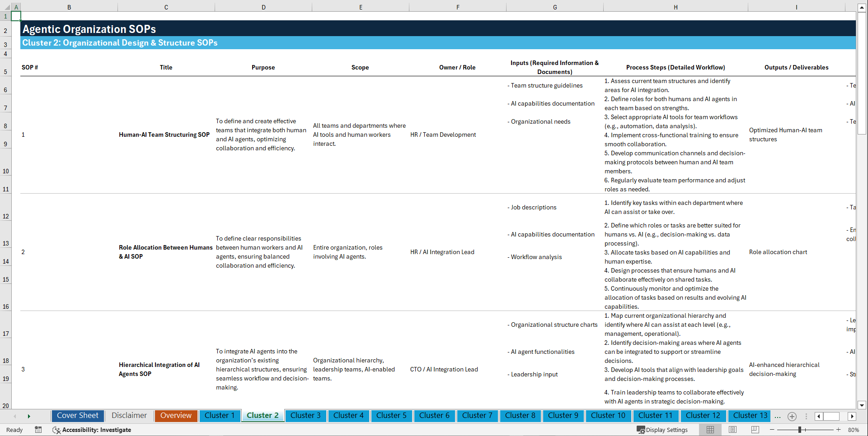This screenshot has width=868, height=436.
Task: Open the Cover Sheet tab
Action: click(x=77, y=416)
